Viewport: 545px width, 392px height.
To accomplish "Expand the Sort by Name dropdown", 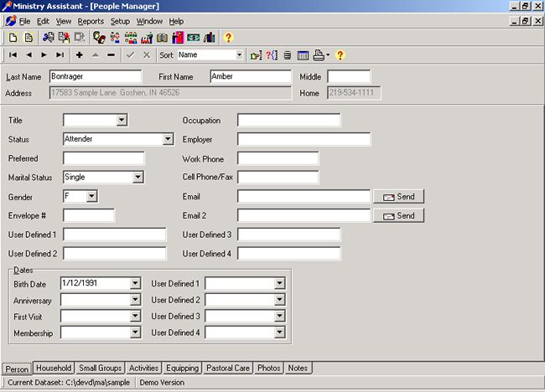I will tap(239, 55).
